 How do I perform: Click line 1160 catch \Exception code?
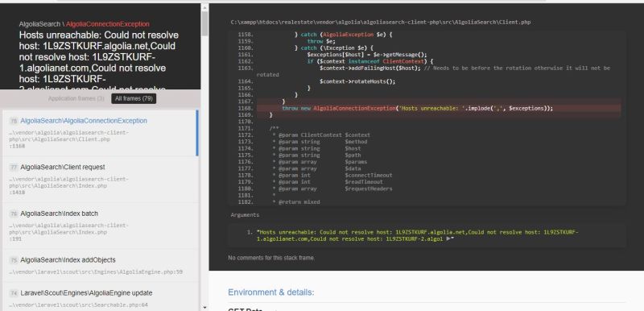pos(334,48)
